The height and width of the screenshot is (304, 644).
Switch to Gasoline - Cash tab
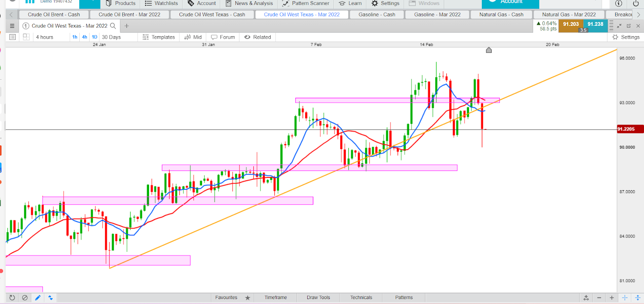(377, 14)
